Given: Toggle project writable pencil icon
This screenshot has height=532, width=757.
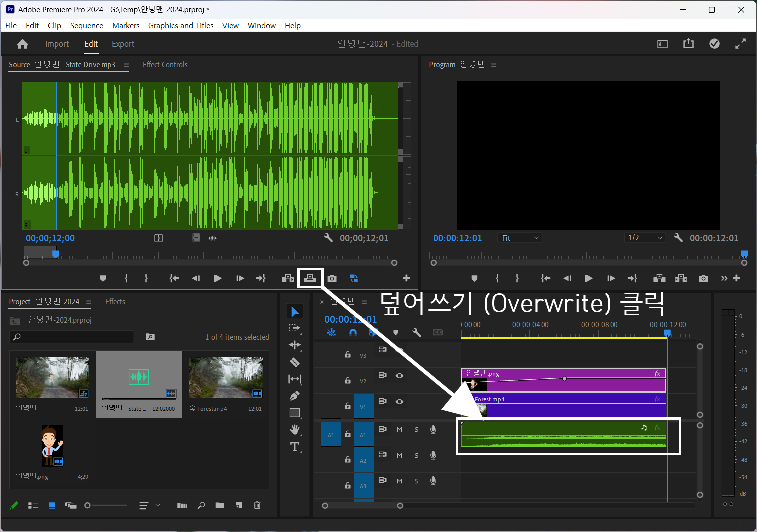Looking at the screenshot, I should click(14, 505).
